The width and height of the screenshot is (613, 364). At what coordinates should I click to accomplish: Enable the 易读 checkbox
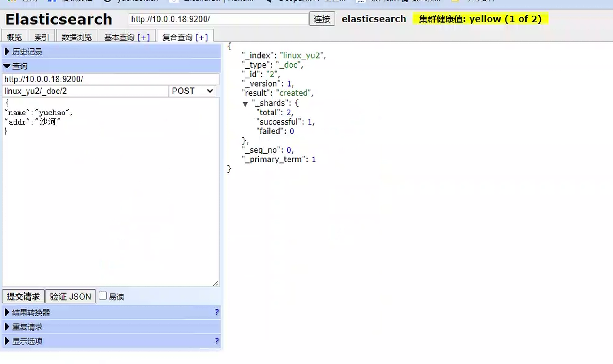click(x=103, y=295)
